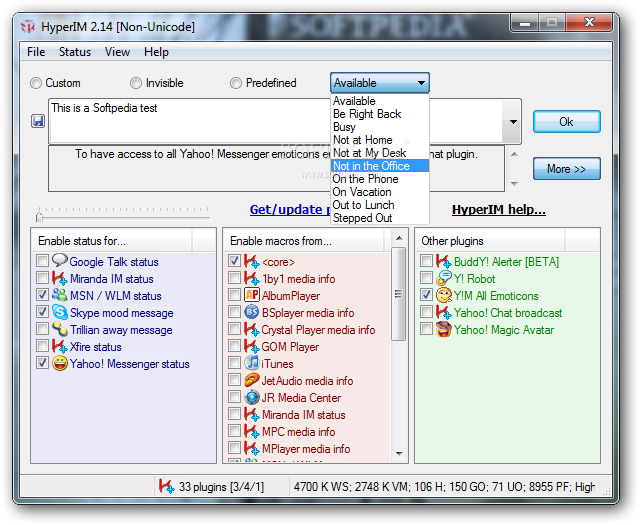
Task: Uncheck Y!M All Emoticons checkbox
Action: coord(426,295)
